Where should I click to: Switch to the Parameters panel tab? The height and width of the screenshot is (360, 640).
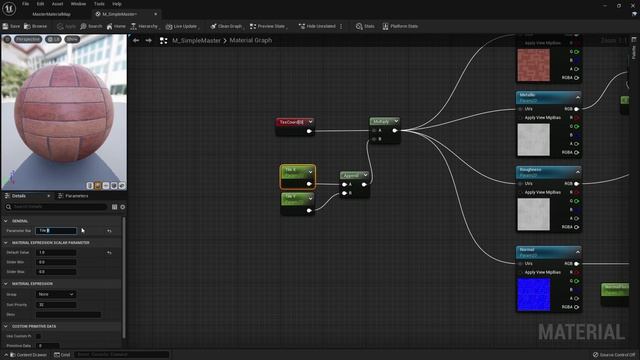(x=73, y=196)
